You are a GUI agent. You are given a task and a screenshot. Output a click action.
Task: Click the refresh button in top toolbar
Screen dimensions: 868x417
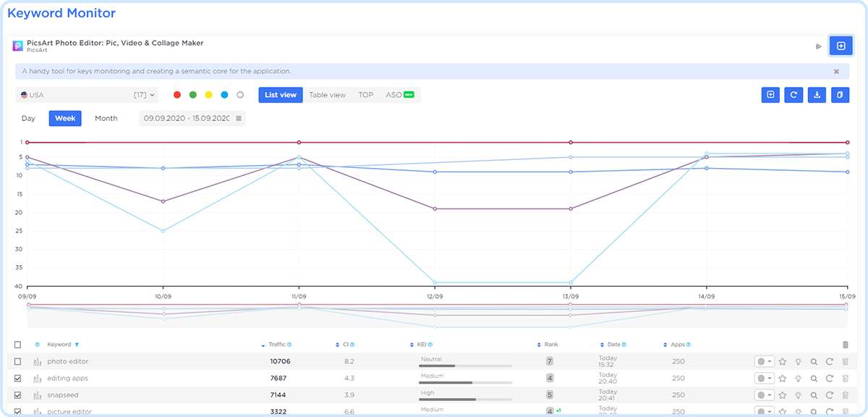tap(793, 95)
